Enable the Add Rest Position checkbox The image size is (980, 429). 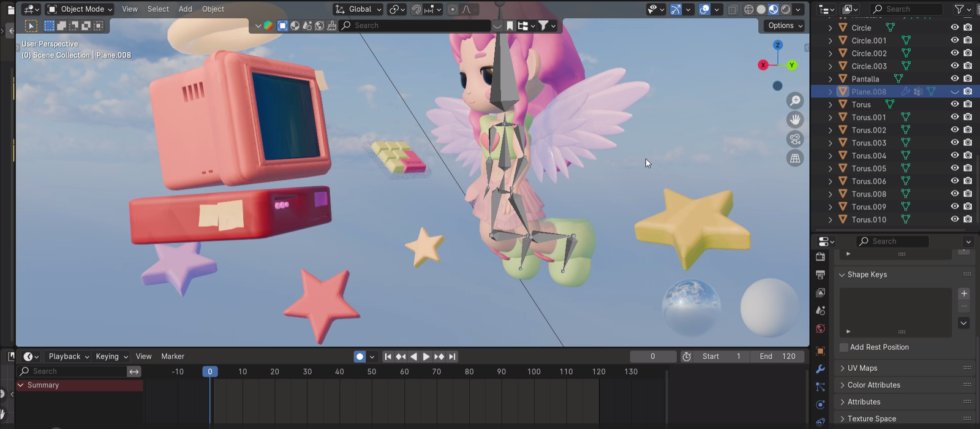(844, 347)
